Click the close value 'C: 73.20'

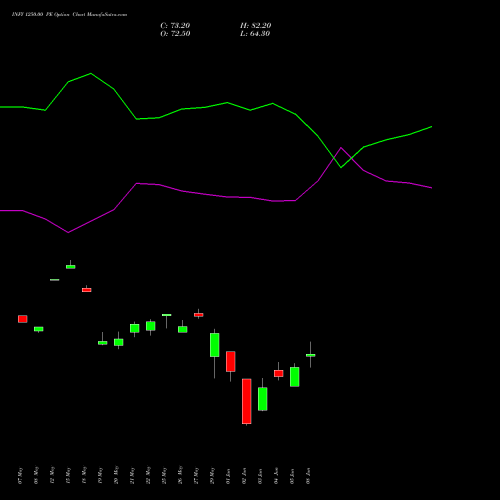click(175, 26)
